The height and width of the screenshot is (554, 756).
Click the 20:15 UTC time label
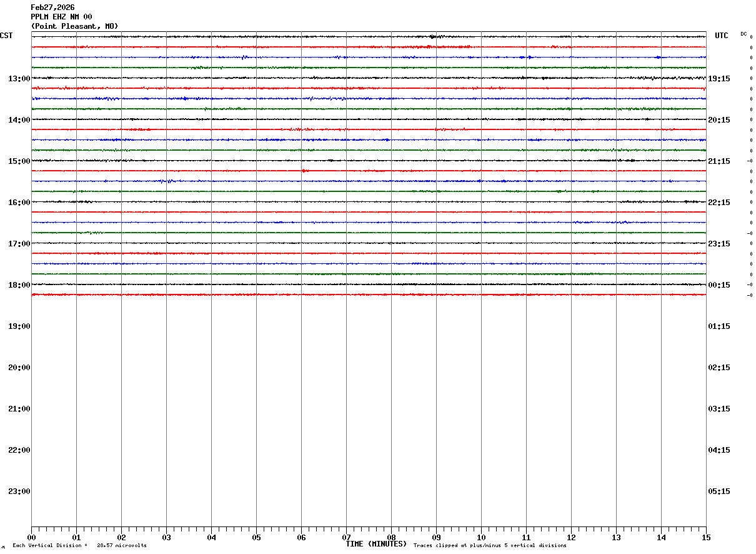click(719, 120)
